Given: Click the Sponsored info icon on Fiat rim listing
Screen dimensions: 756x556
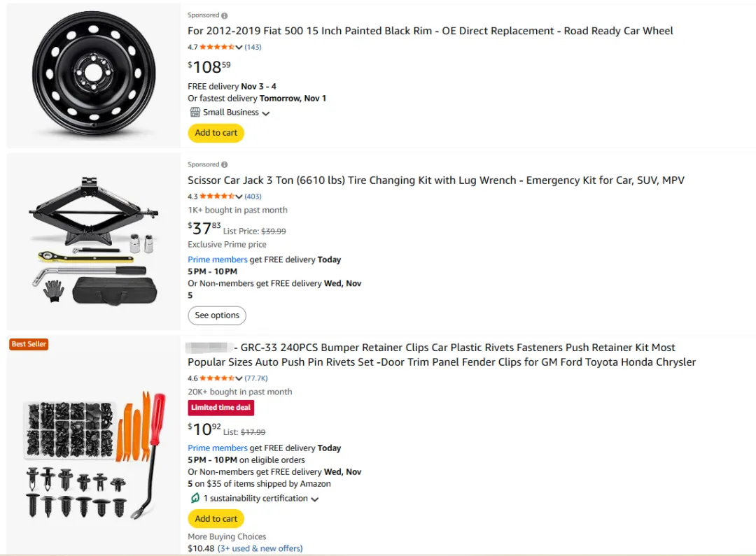Looking at the screenshot, I should pos(224,15).
